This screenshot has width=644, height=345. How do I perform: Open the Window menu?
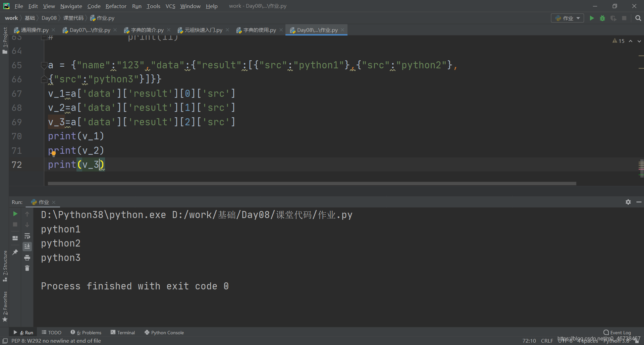coord(190,6)
